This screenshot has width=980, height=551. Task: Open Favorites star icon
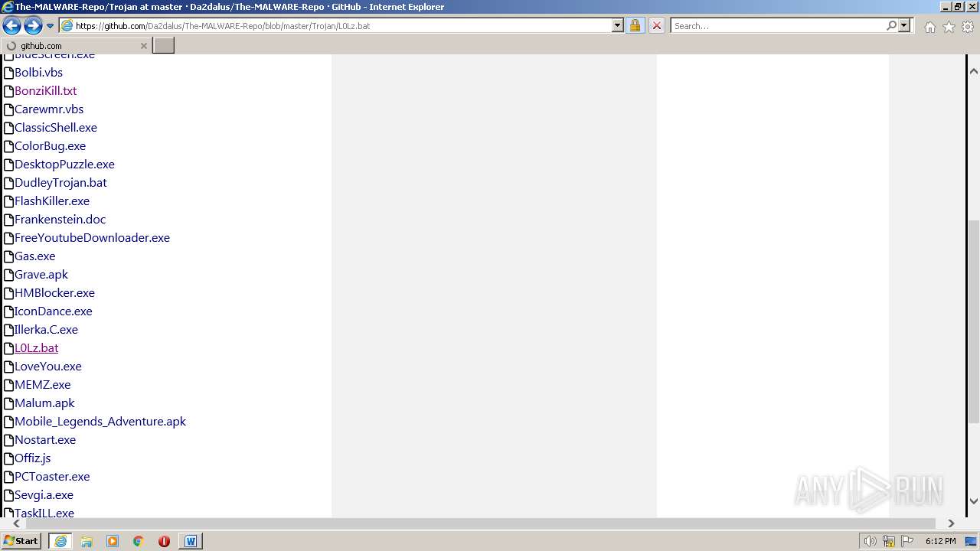(x=949, y=27)
